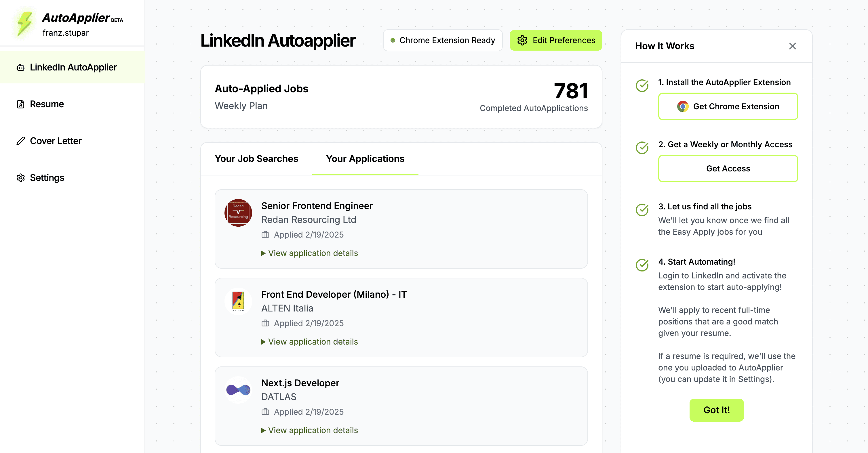This screenshot has width=868, height=453.
Task: Click the gear icon in Edit Preferences
Action: [522, 40]
